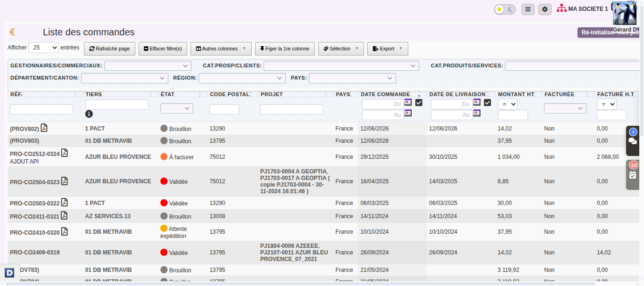Sort by TIERS column header
The image size is (644, 286).
[93, 94]
